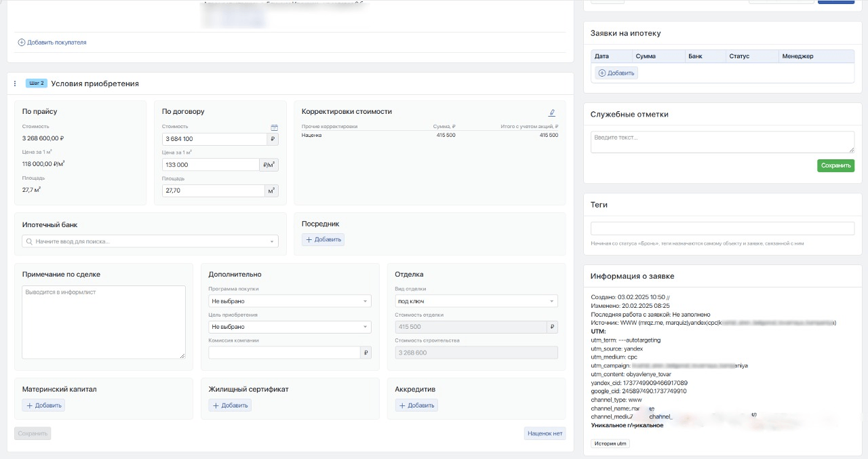Add an intermediary under Посредник
This screenshot has height=459, width=868.
pyautogui.click(x=323, y=239)
